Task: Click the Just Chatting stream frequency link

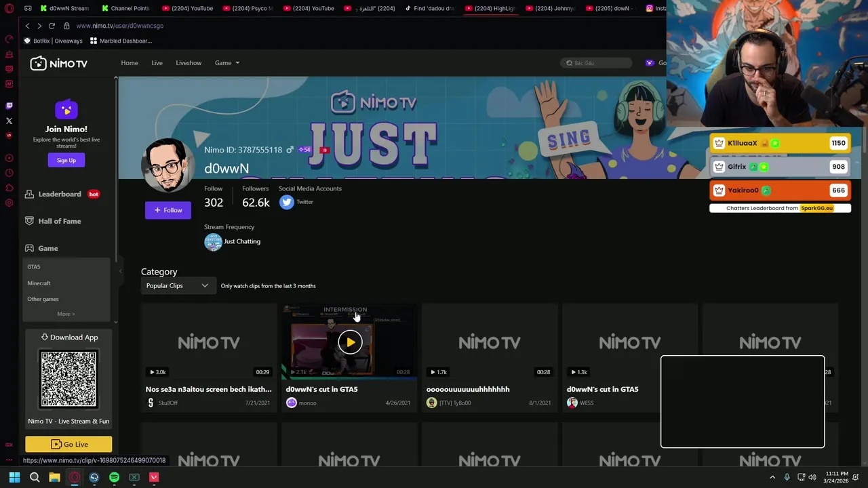Action: pos(242,241)
